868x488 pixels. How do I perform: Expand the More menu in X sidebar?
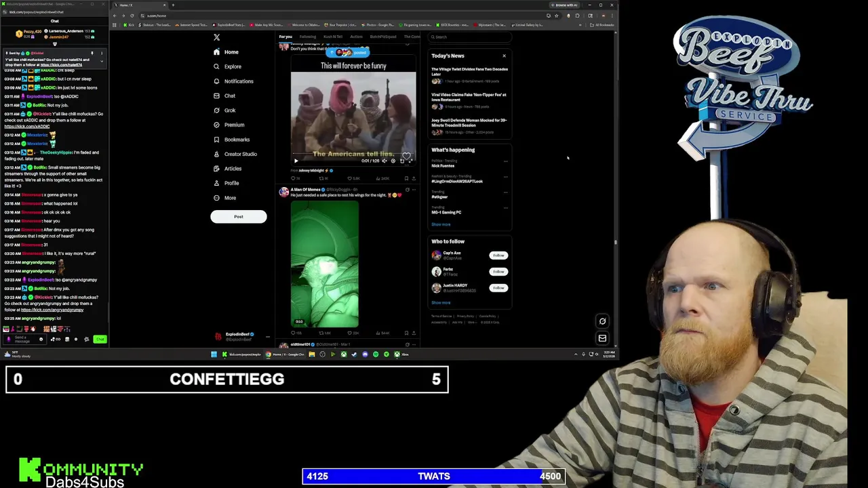224,198
